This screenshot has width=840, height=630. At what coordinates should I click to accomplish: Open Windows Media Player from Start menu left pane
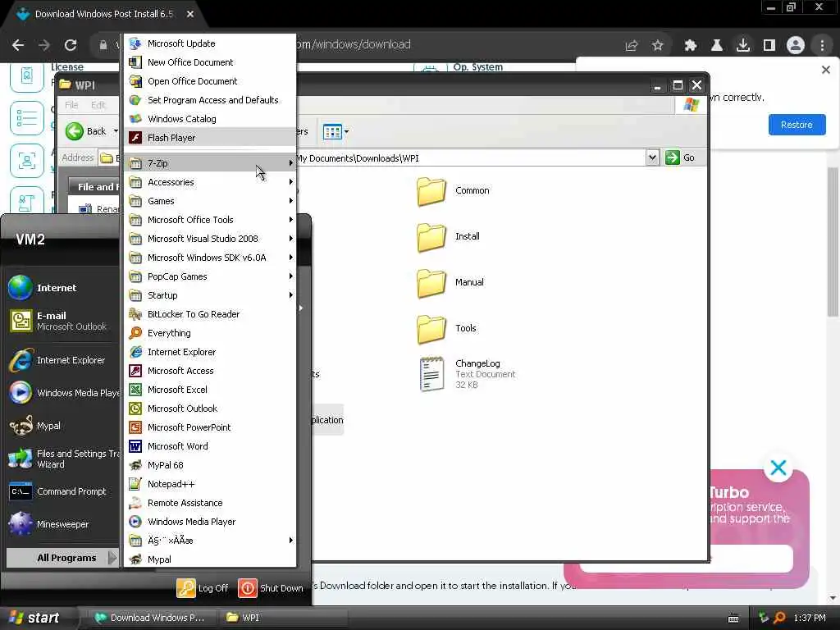62,393
